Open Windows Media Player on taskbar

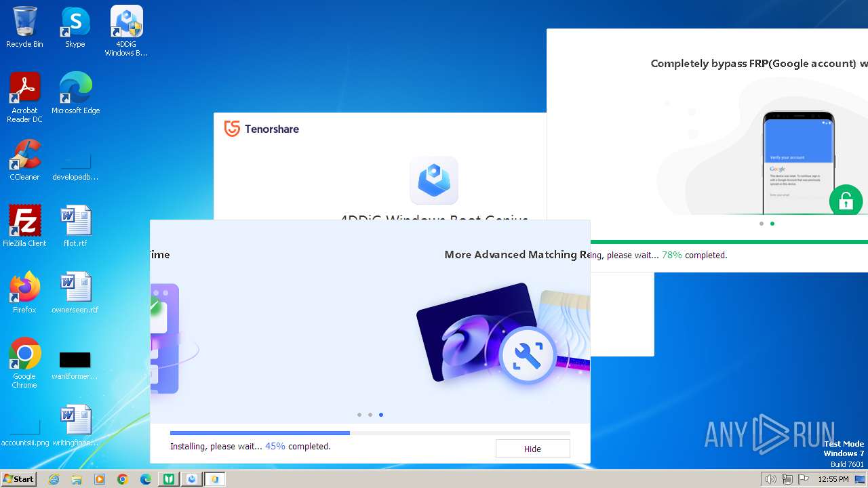(100, 479)
